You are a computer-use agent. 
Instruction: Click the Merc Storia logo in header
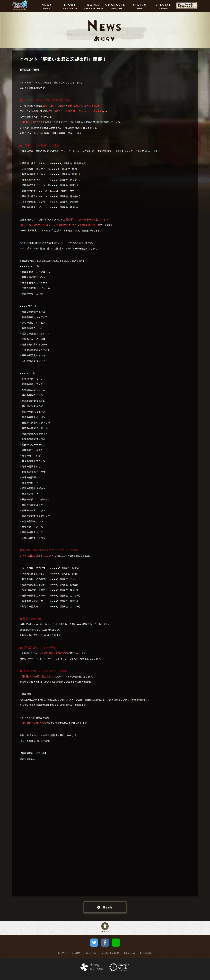pos(20,5)
